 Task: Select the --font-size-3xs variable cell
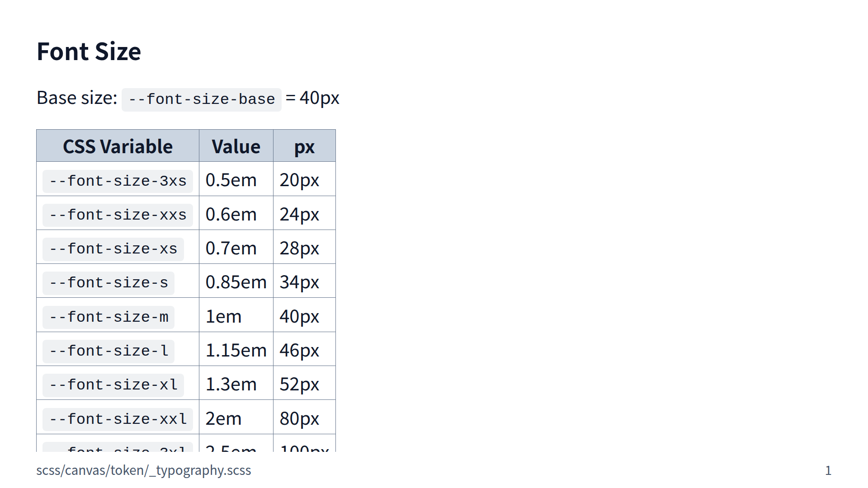pyautogui.click(x=118, y=181)
